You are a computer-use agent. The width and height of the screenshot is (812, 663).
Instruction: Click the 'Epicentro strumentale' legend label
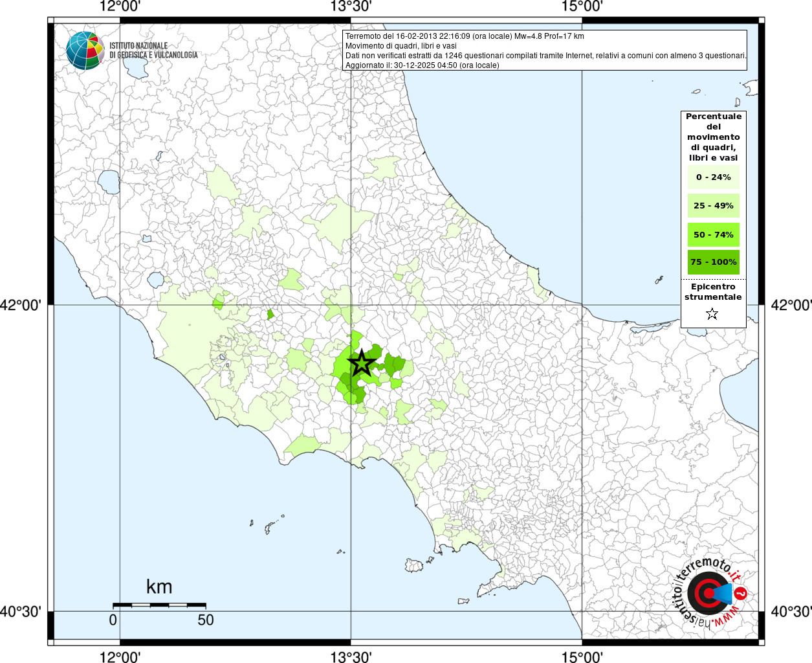coord(713,291)
